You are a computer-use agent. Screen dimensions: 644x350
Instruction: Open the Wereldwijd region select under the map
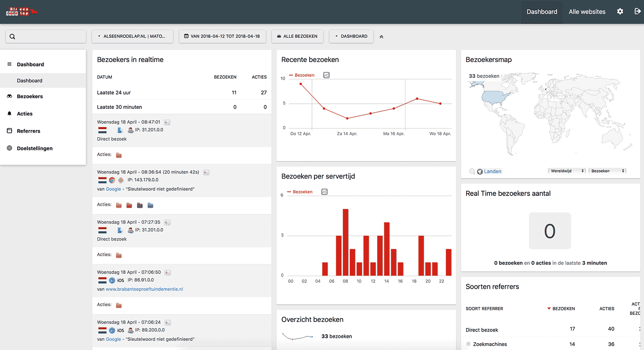point(567,171)
